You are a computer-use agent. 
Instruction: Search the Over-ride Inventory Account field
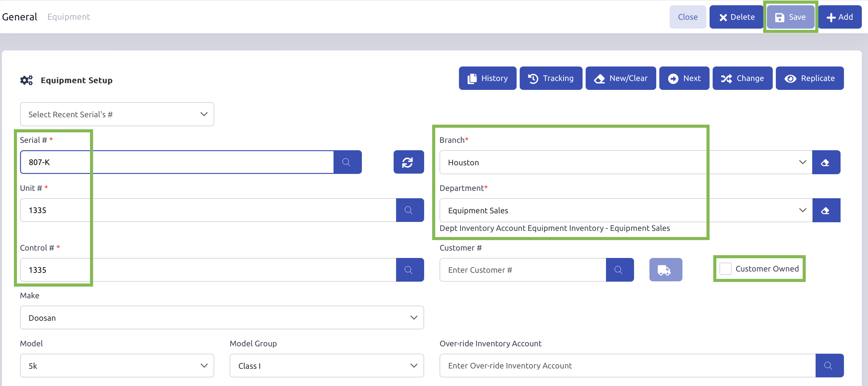pos(829,365)
